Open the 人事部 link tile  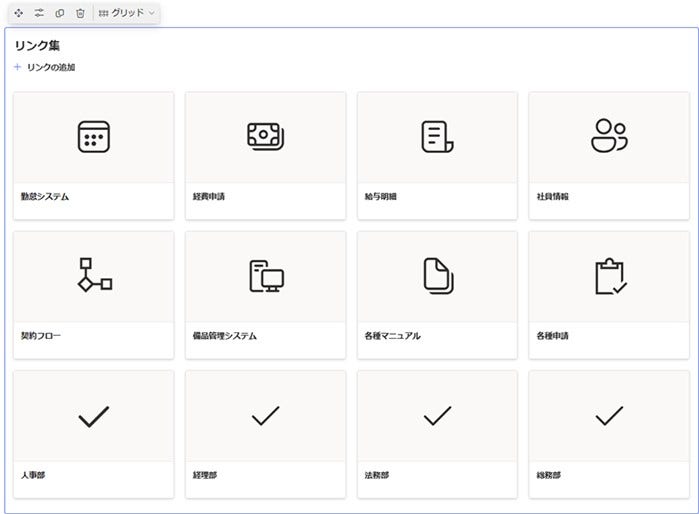pyautogui.click(x=93, y=434)
